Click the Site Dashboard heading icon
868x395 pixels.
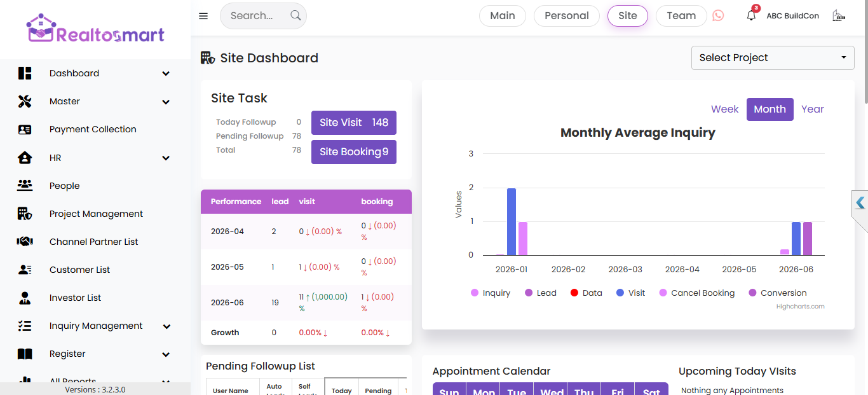point(208,58)
